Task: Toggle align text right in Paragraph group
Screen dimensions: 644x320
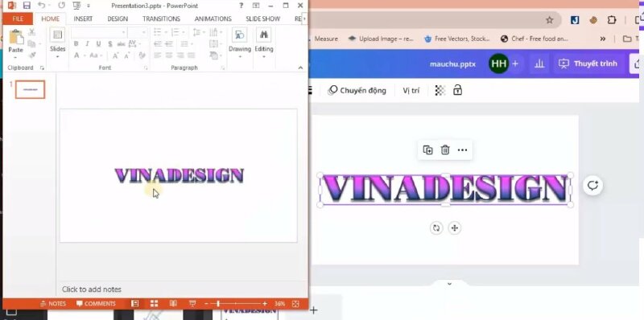Action: click(x=180, y=55)
